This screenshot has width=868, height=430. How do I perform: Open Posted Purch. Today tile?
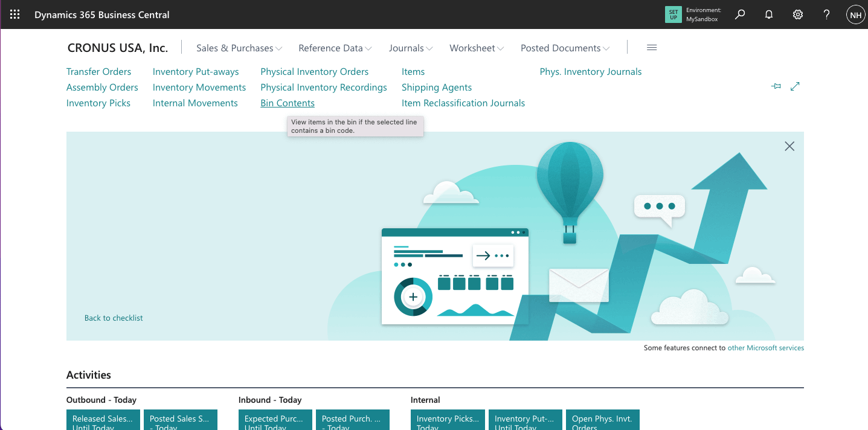click(353, 420)
